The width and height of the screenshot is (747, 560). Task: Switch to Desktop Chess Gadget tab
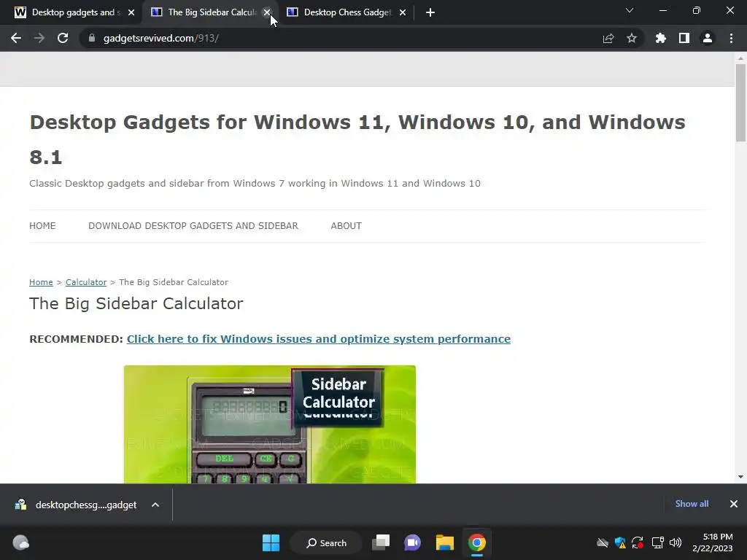click(x=345, y=12)
